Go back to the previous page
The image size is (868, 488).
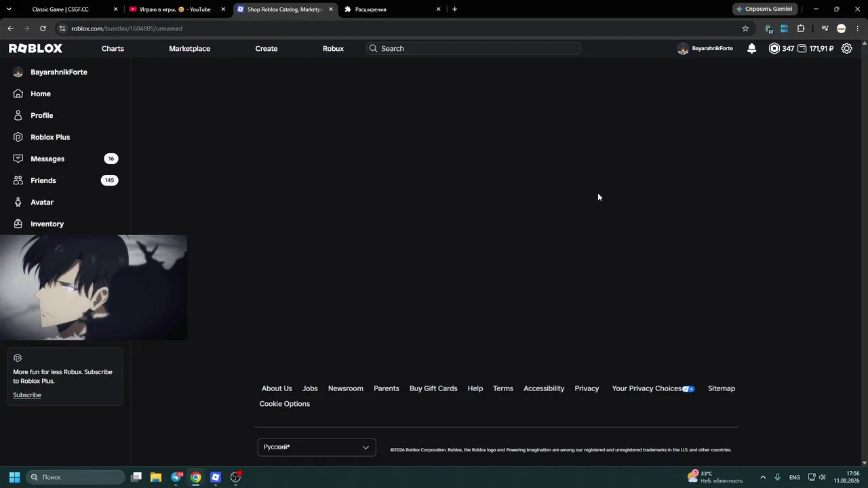coord(10,28)
